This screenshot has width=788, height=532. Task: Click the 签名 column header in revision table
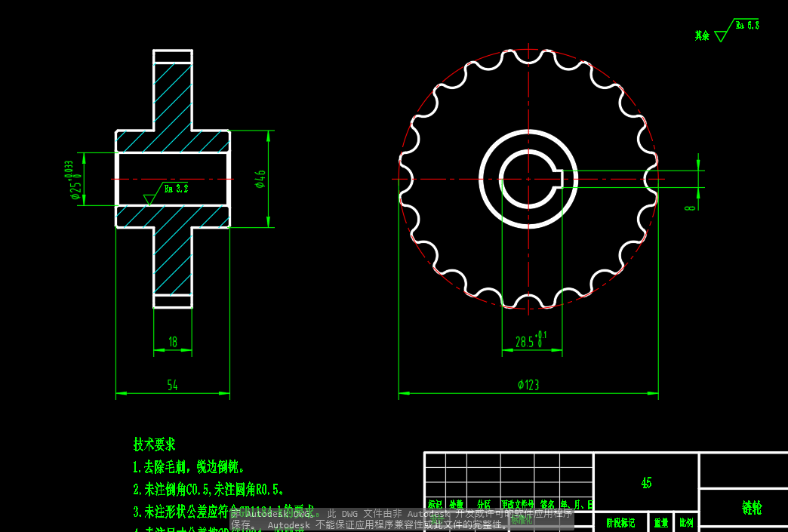tap(547, 504)
